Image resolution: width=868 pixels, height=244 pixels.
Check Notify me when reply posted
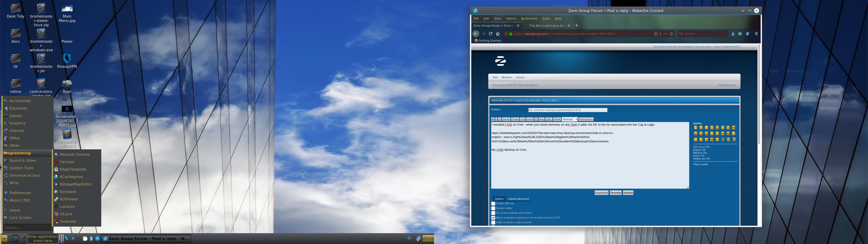[x=493, y=223]
